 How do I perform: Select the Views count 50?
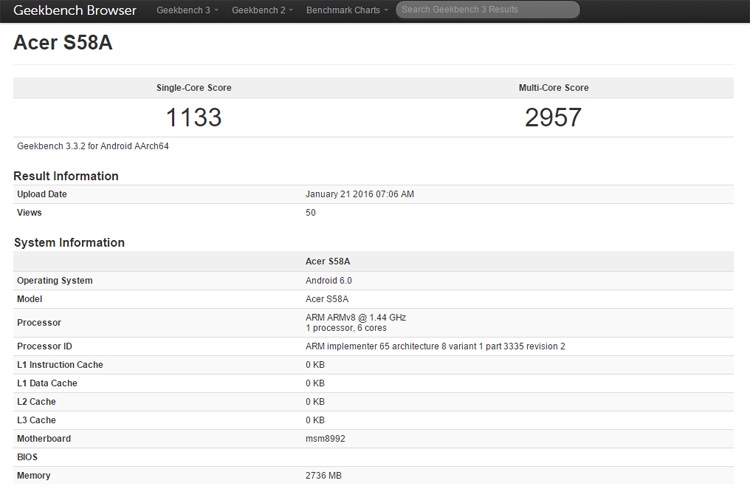pos(310,212)
